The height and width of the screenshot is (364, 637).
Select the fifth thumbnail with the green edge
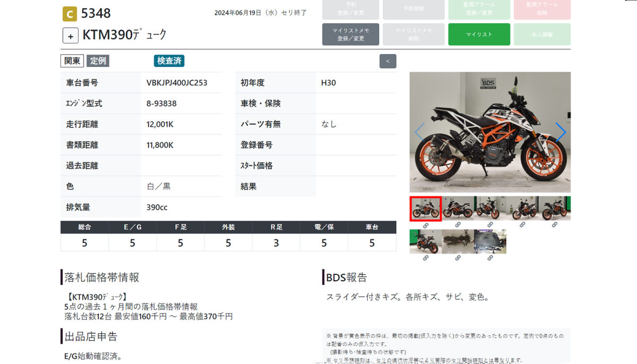(555, 209)
